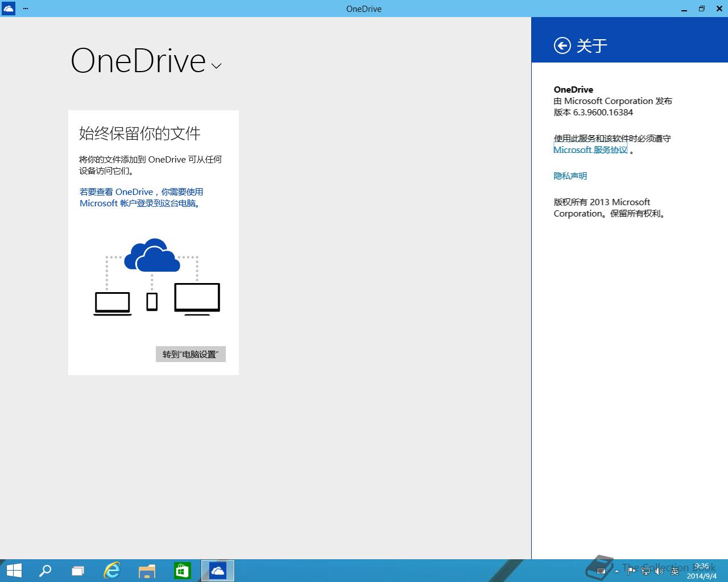Close the OneDrive window
This screenshot has height=582, width=728.
719,9
